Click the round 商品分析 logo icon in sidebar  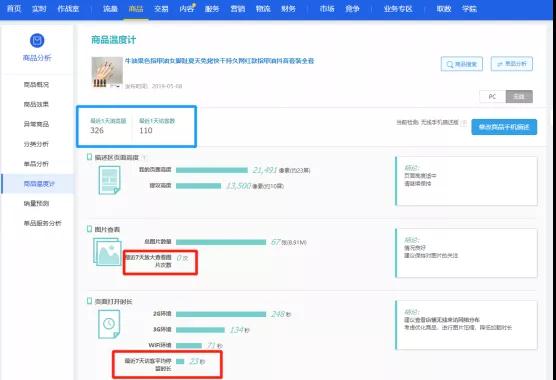[x=37, y=40]
